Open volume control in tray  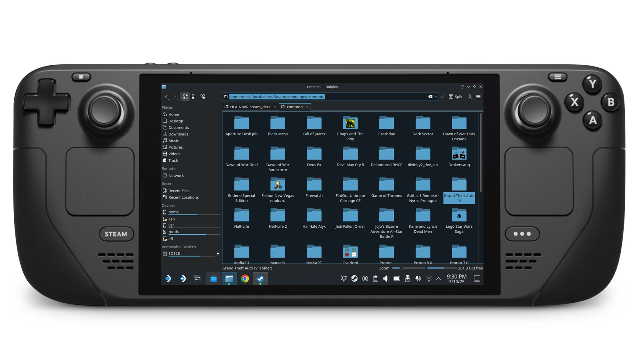point(386,279)
